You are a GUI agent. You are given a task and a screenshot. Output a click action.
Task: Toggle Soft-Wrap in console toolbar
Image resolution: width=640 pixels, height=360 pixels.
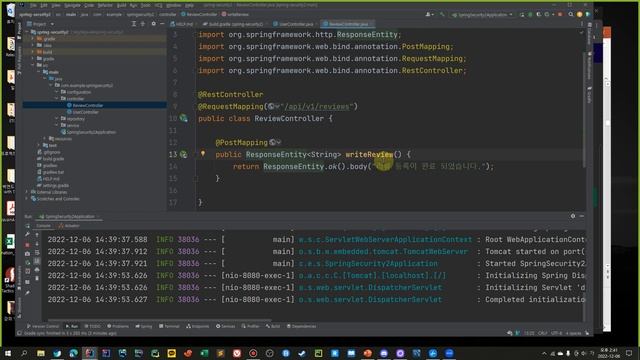37,253
